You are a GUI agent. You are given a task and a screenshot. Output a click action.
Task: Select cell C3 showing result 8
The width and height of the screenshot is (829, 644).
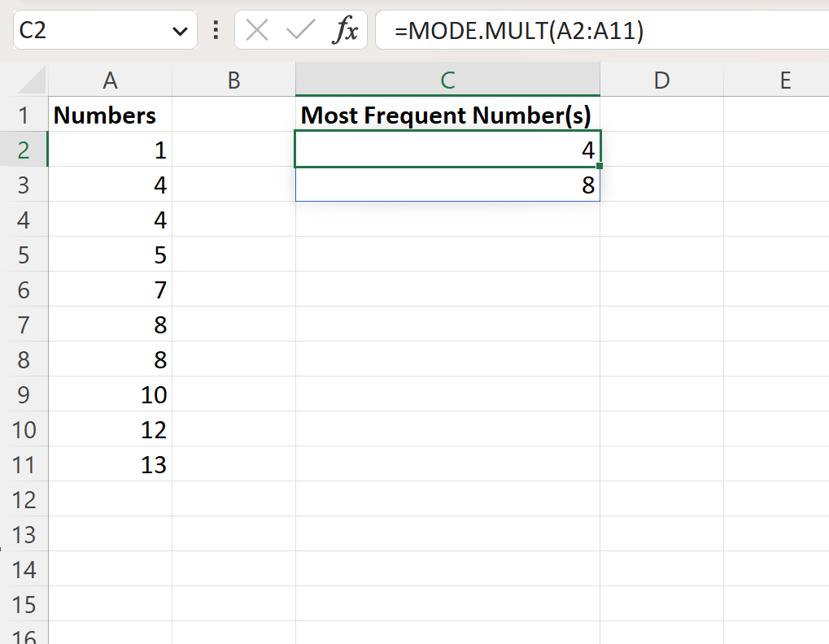(x=447, y=185)
